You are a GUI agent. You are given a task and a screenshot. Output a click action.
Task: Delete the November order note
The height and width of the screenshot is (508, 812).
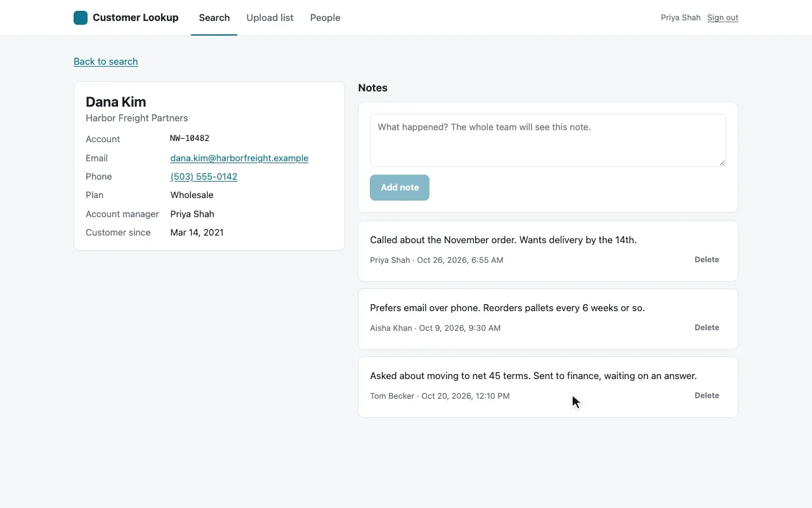(x=707, y=260)
